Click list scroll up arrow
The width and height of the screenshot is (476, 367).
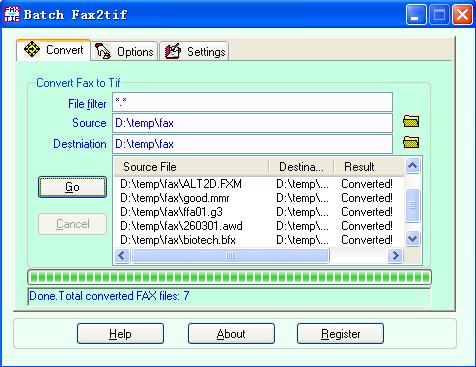click(x=413, y=166)
